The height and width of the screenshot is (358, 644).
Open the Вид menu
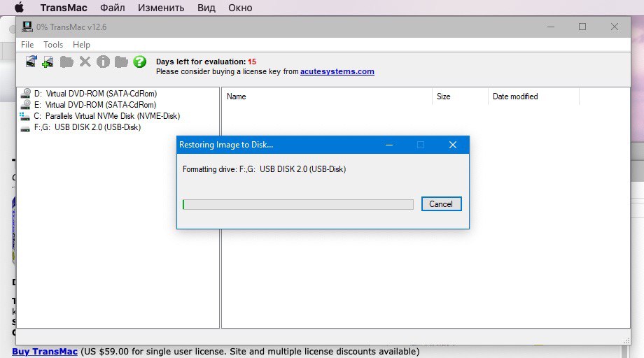pos(206,8)
